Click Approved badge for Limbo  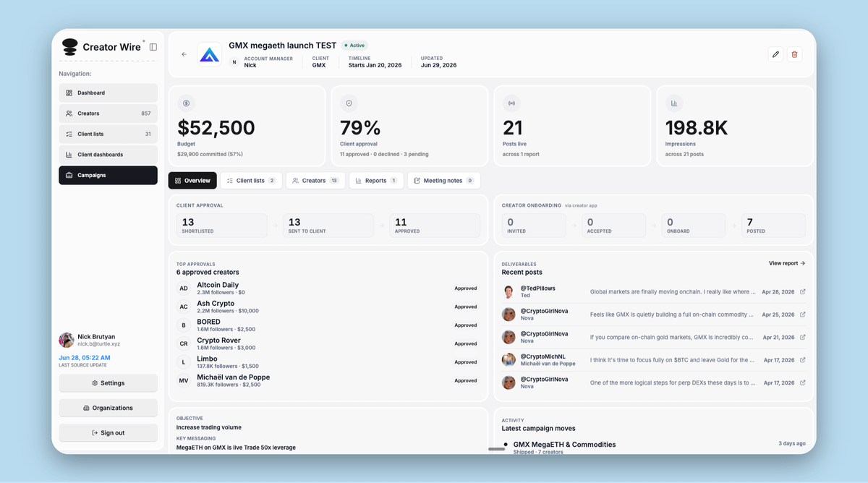pyautogui.click(x=465, y=362)
